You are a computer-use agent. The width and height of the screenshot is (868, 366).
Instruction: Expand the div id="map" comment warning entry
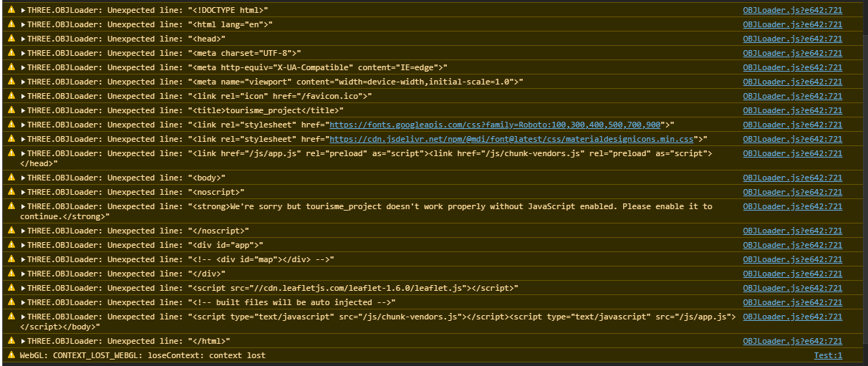click(23, 259)
